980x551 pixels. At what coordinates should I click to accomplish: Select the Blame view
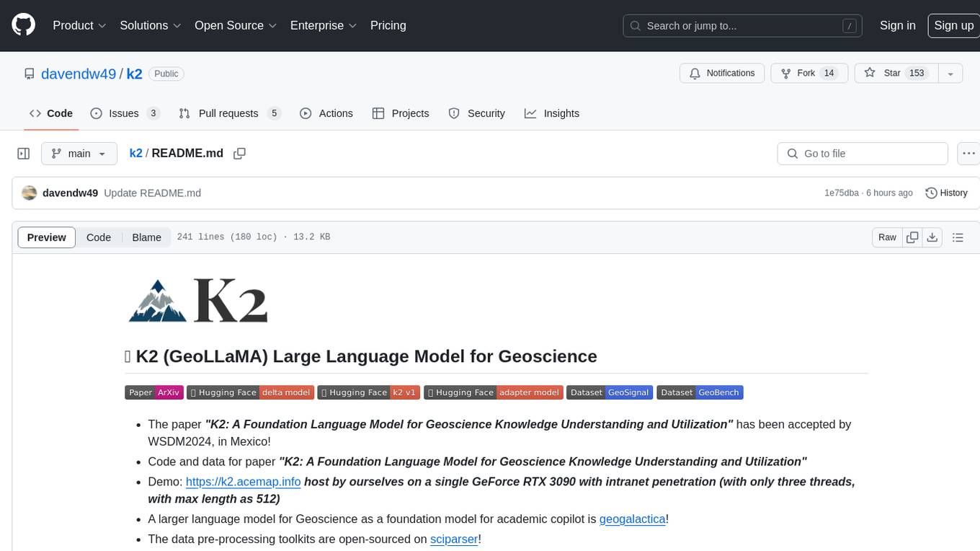coord(146,237)
